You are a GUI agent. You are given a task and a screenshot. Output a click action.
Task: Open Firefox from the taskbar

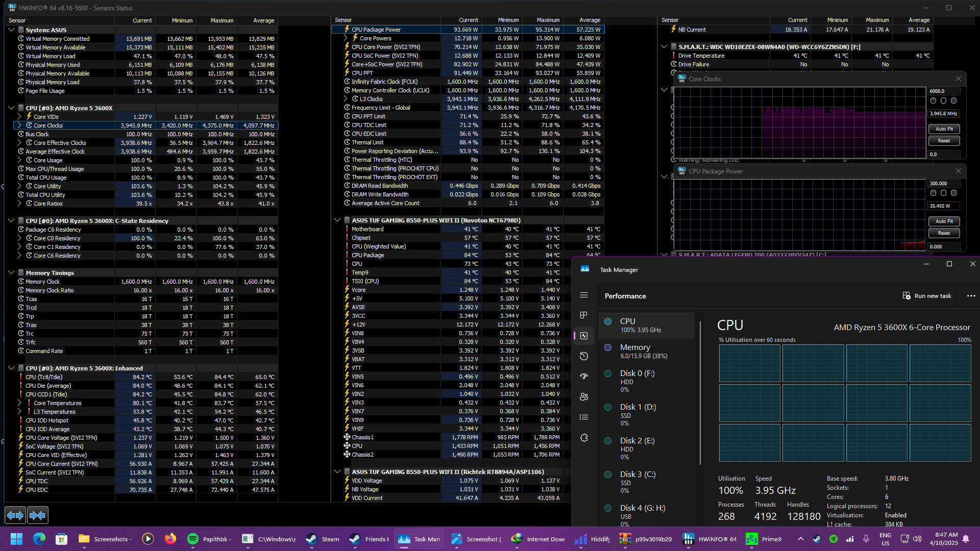coord(170,539)
